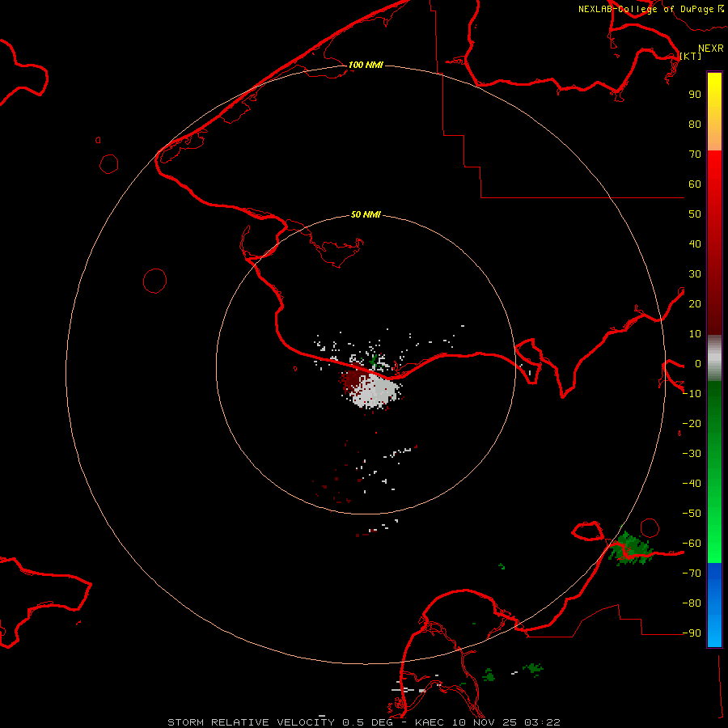Click the 30 value on the velocity scale

(695, 274)
